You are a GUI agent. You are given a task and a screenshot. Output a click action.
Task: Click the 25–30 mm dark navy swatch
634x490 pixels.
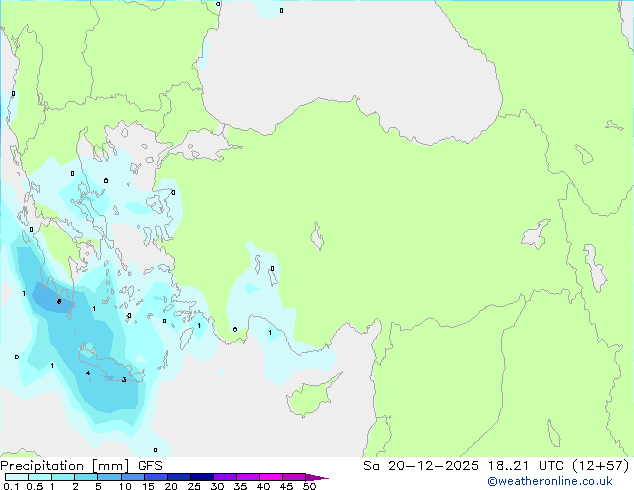point(202,477)
